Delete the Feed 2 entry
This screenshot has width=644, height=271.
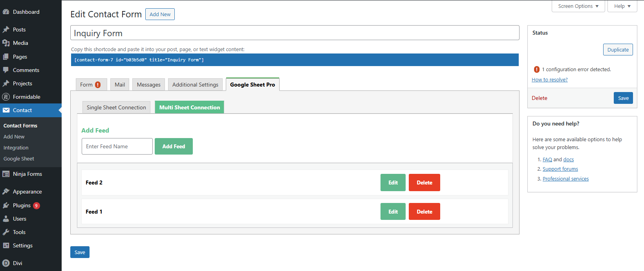tap(424, 183)
